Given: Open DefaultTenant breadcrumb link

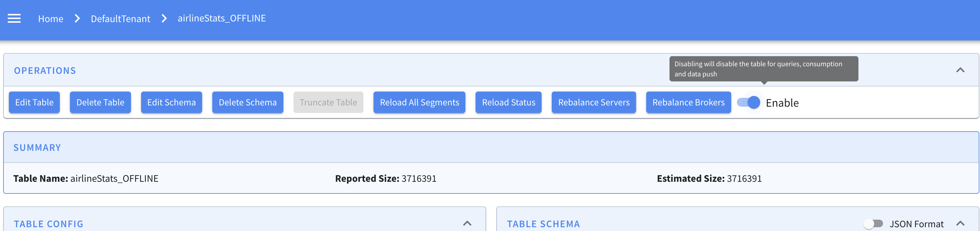Looking at the screenshot, I should click(120, 19).
